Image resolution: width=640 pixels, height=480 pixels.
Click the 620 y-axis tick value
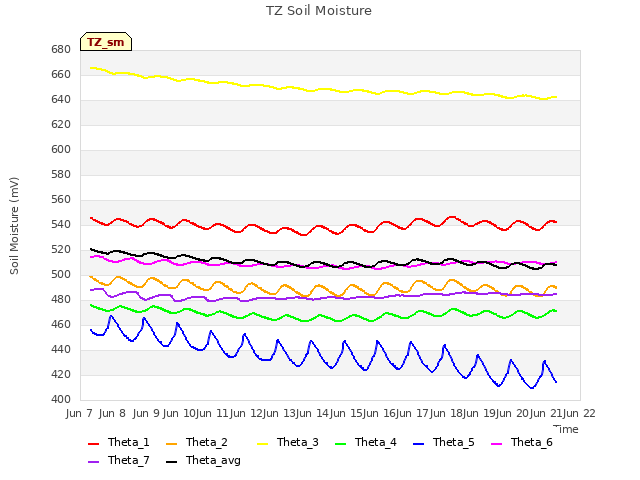pyautogui.click(x=61, y=124)
